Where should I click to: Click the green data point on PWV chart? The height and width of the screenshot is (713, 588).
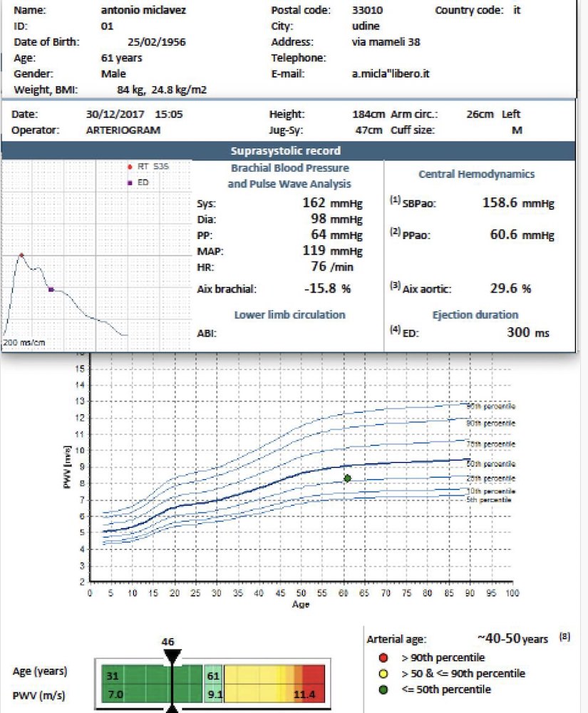tap(347, 478)
